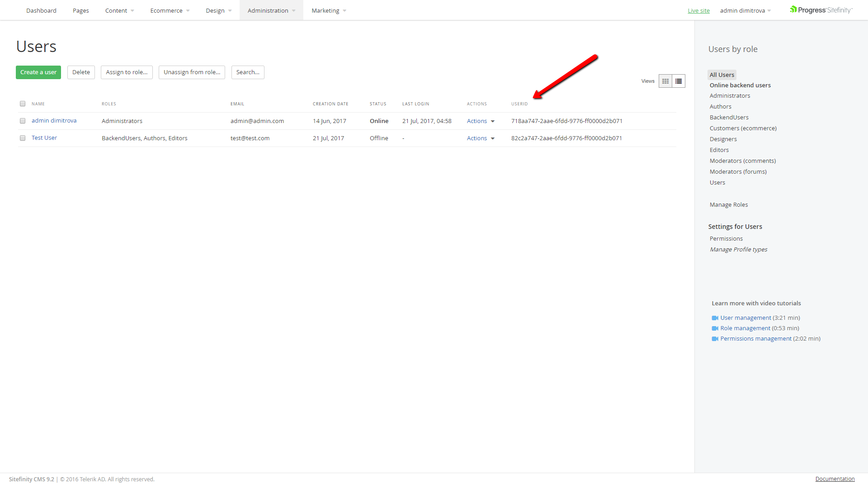Select all users checkbox in header
Image resolution: width=868 pixels, height=484 pixels.
(x=23, y=104)
